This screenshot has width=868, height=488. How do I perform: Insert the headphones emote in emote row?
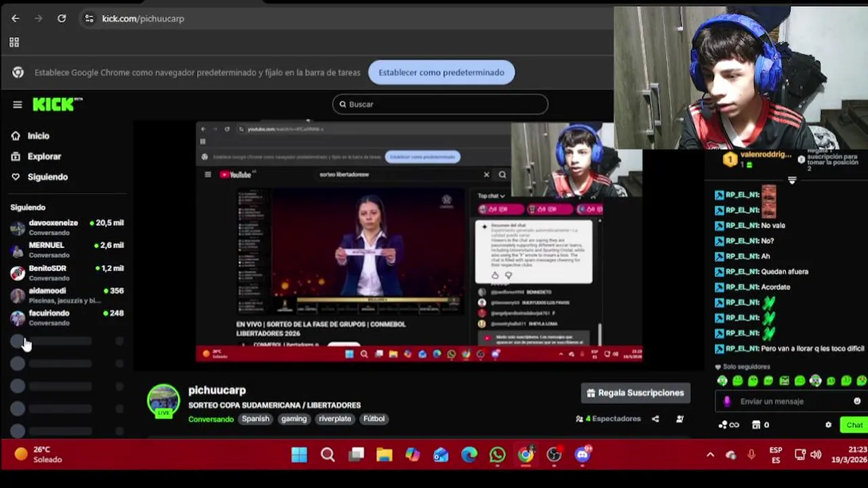tap(815, 381)
